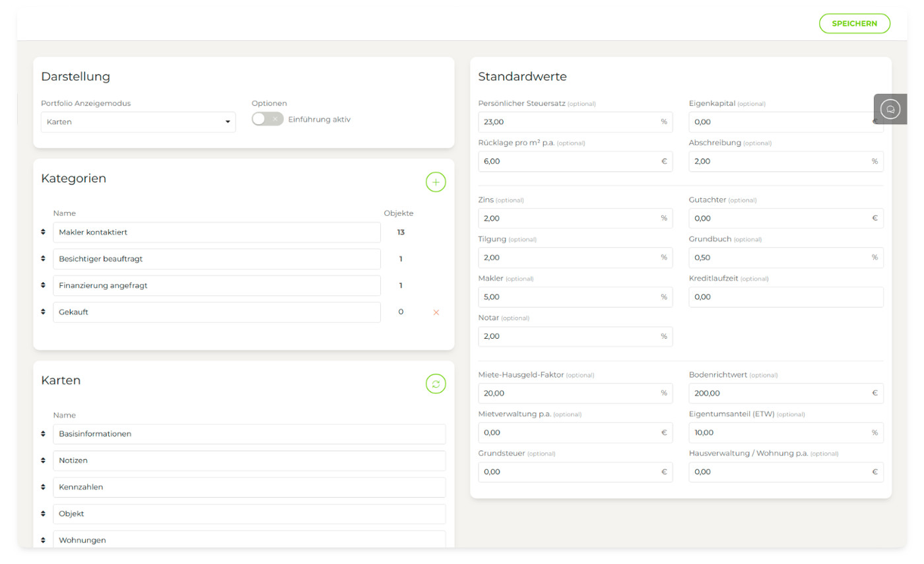Open the Portfolio Anzeigemodus dropdown
The width and height of the screenshot is (924, 564).
point(138,122)
